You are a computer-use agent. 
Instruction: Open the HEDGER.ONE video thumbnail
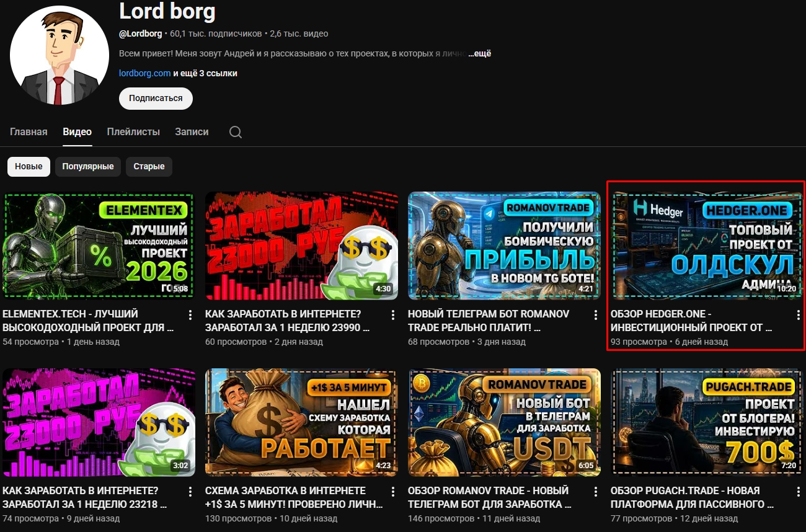click(707, 246)
